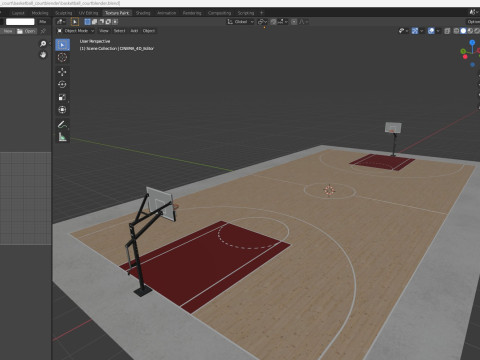The width and height of the screenshot is (480, 360).
Task: Switch to Material Preview shading
Action: click(x=470, y=31)
